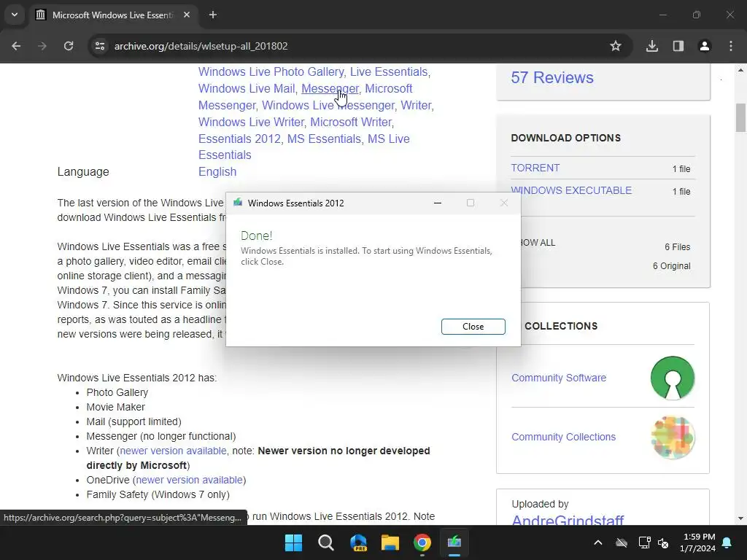Select the Microsoft Windows Live Essentials tab

point(112,15)
